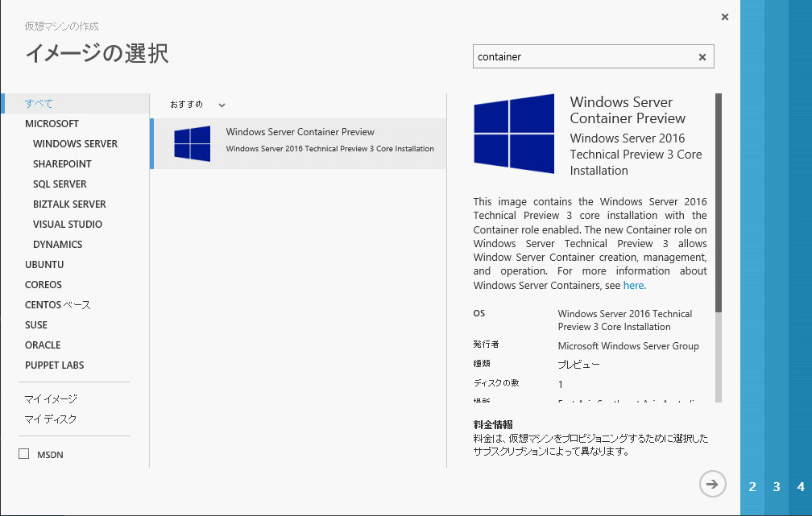This screenshot has width=812, height=516.
Task: Open マイ イメージ list
Action: coord(51,399)
